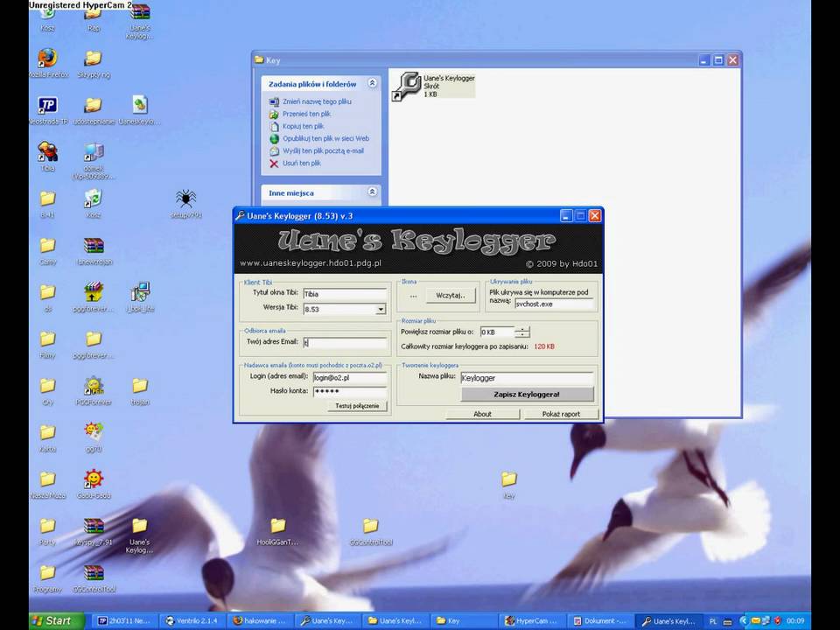
Task: Select the domek network computer shortcut
Action: 94,152
